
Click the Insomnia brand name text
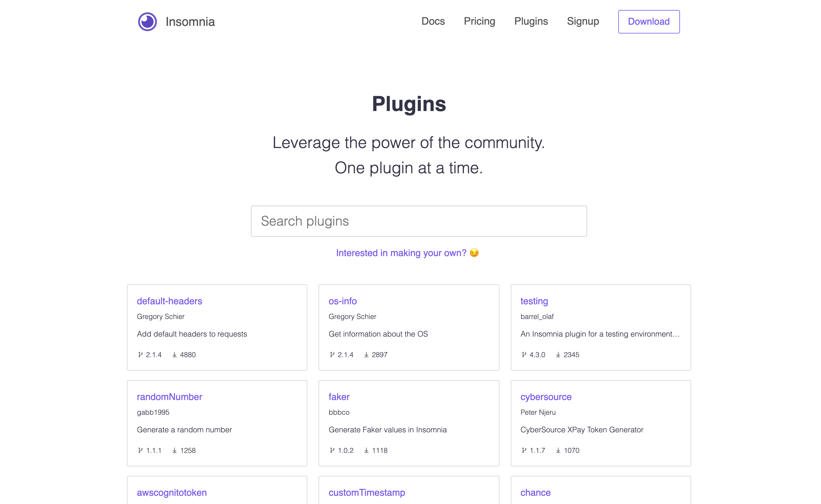tap(190, 22)
